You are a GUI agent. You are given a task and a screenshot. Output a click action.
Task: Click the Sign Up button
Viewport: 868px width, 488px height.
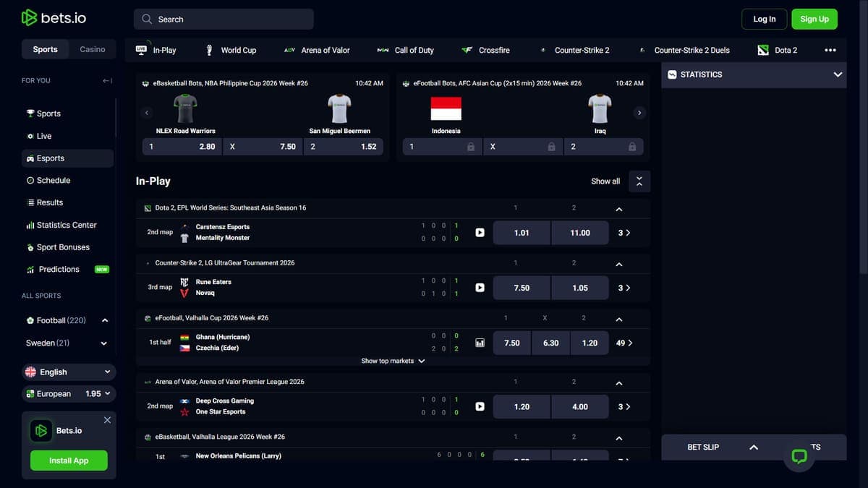click(814, 19)
